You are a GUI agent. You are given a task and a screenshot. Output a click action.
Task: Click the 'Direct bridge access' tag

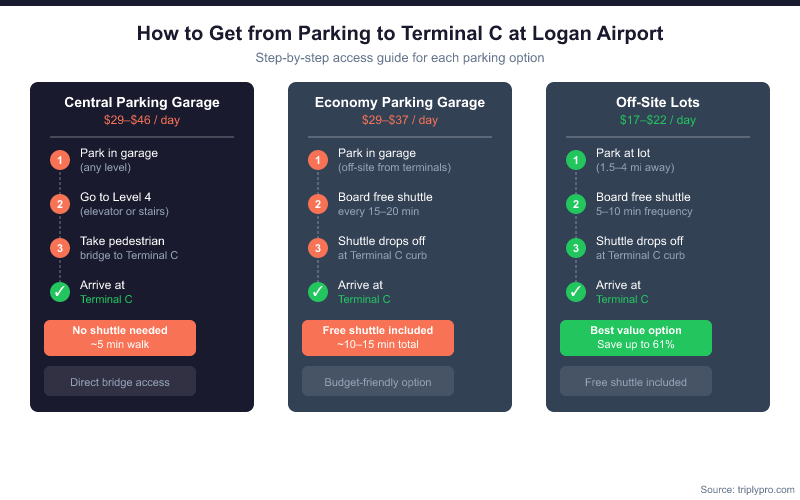click(120, 382)
